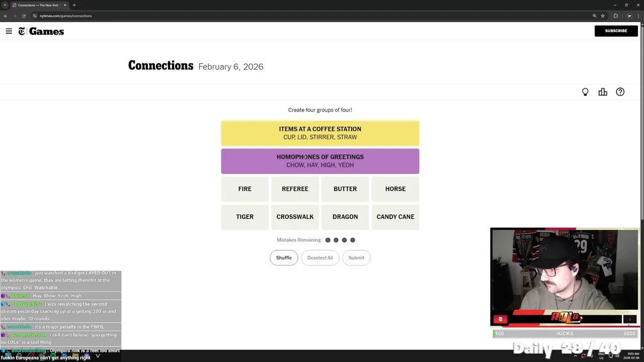
Task: Select the CANDY CANE tile
Action: tap(395, 217)
